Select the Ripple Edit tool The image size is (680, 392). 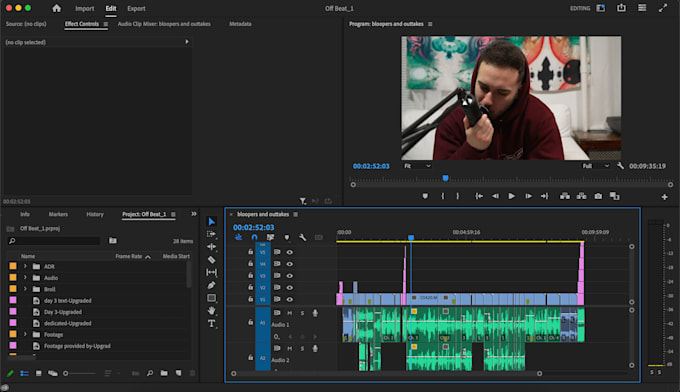pyautogui.click(x=212, y=247)
